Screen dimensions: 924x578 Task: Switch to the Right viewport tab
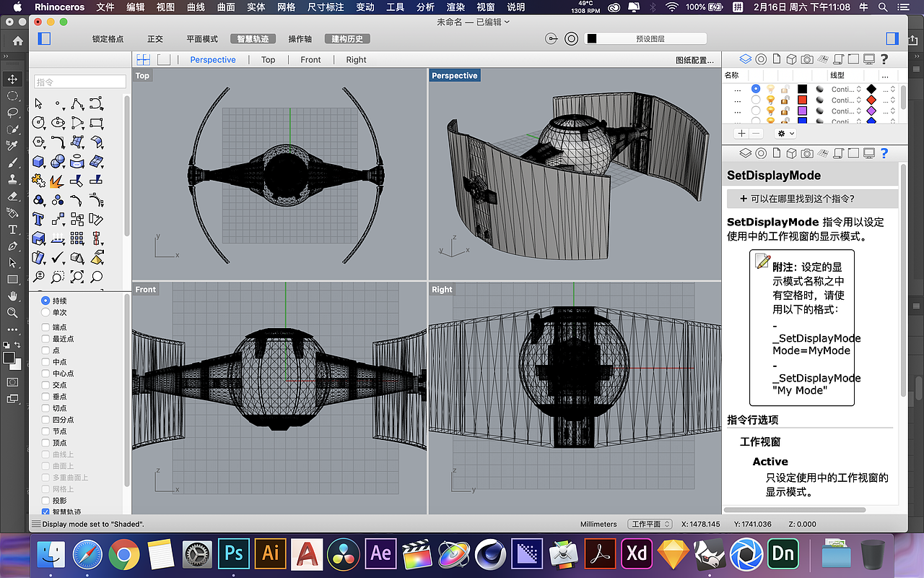(x=356, y=60)
